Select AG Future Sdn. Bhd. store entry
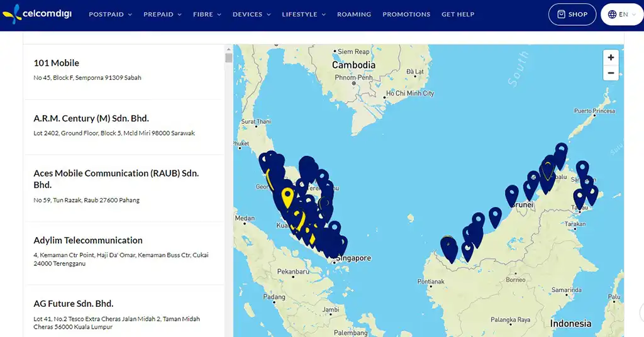Image resolution: width=644 pixels, height=337 pixels. (x=124, y=312)
